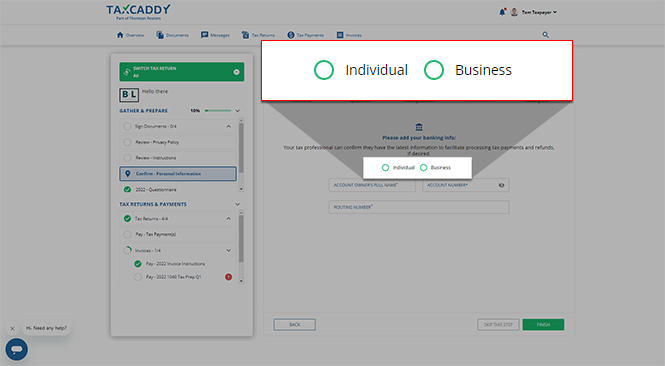Collapse the Gather & Prepare section
Screen dimensions: 665x366
coord(238,111)
